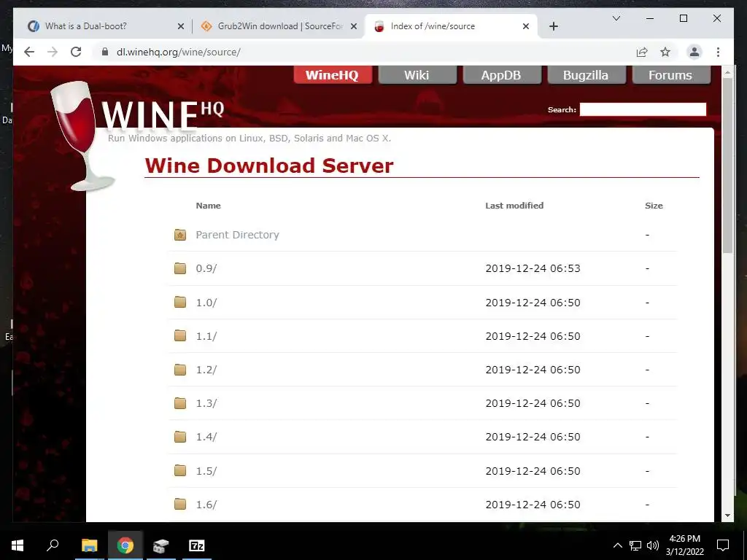
Task: Open the Windows Start menu
Action: (x=18, y=545)
